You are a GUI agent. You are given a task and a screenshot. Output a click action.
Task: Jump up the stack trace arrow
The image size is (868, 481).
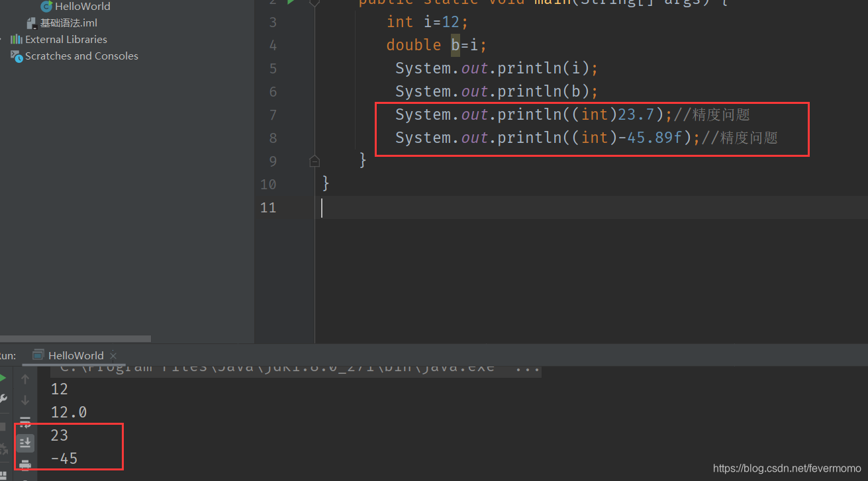click(x=25, y=379)
